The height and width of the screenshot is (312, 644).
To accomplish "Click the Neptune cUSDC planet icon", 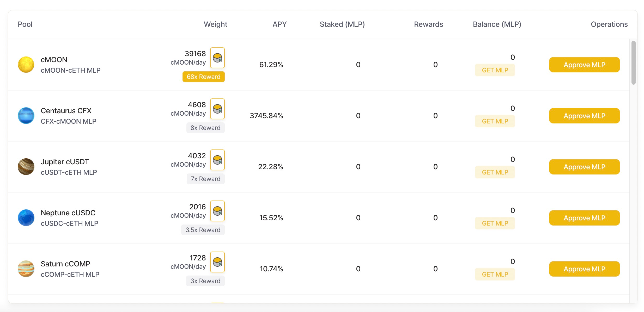I will pos(26,218).
